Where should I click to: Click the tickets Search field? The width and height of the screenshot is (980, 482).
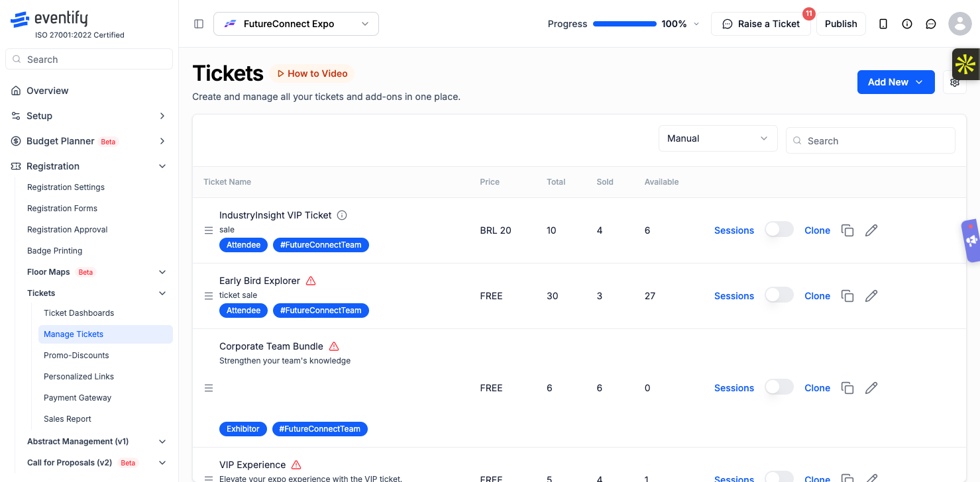click(x=871, y=140)
